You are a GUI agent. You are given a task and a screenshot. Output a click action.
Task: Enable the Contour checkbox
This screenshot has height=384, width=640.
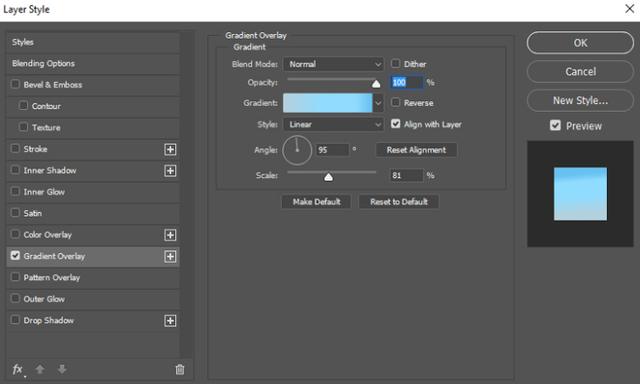tap(23, 105)
